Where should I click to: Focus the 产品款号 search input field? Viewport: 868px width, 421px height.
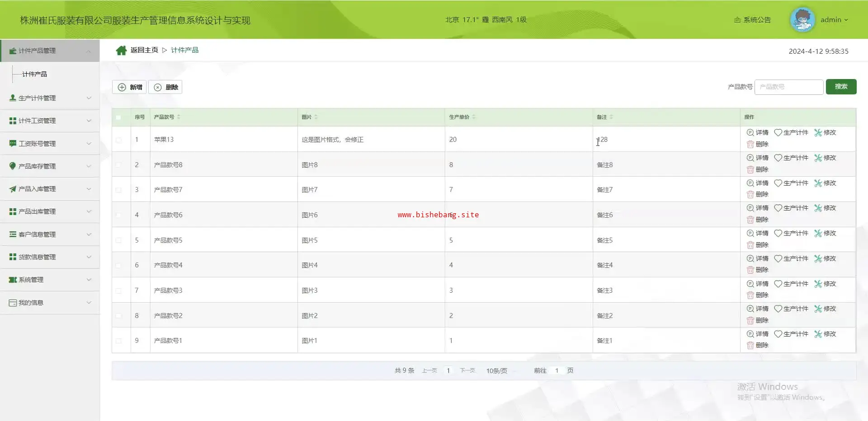pyautogui.click(x=789, y=87)
